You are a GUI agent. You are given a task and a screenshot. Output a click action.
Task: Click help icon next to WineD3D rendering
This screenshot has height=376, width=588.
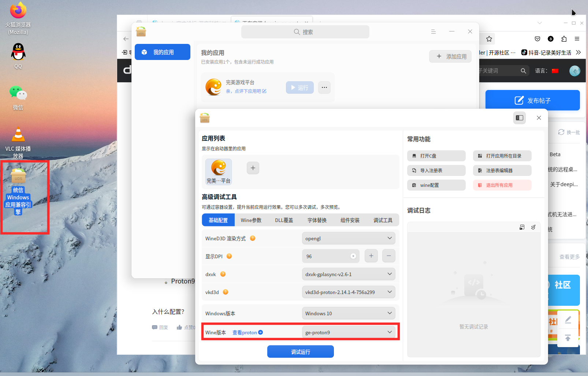click(253, 238)
